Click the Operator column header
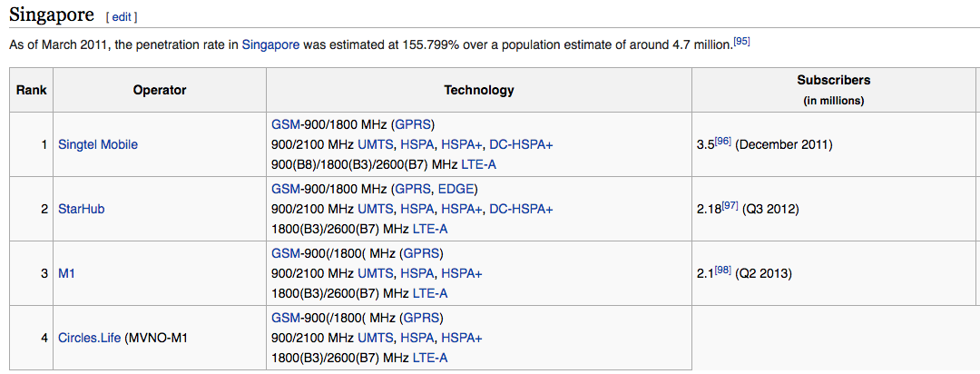The width and height of the screenshot is (980, 374). pos(159,90)
